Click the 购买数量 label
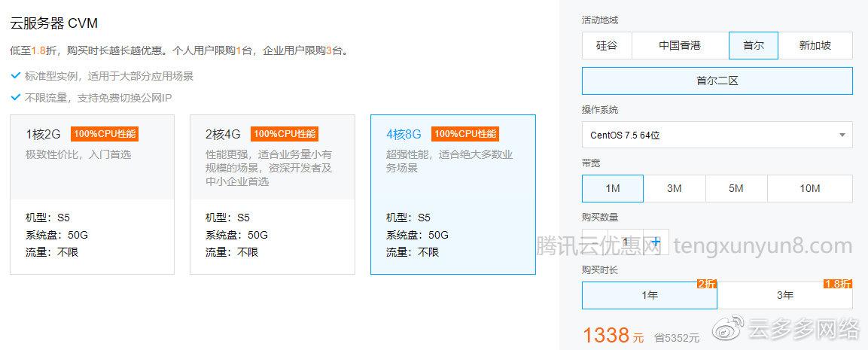Viewport: 868px width, 350px height. pyautogui.click(x=600, y=217)
